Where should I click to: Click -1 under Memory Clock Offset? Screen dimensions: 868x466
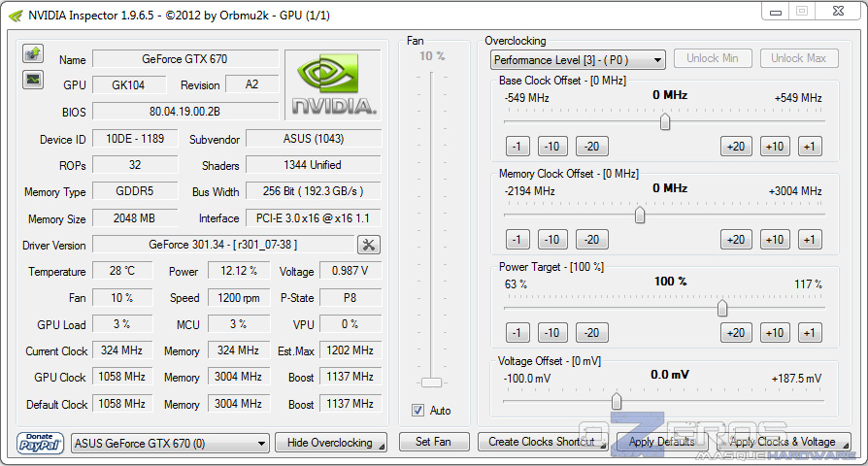pyautogui.click(x=517, y=240)
